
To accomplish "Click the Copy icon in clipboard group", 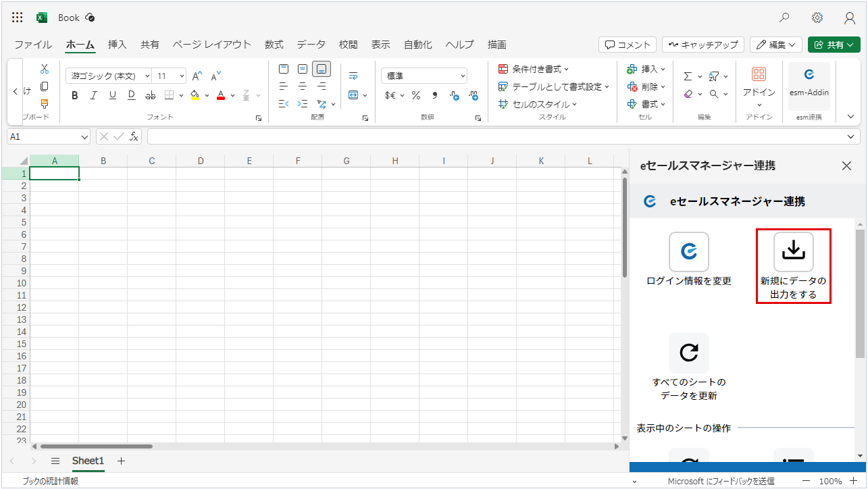I will pos(45,86).
